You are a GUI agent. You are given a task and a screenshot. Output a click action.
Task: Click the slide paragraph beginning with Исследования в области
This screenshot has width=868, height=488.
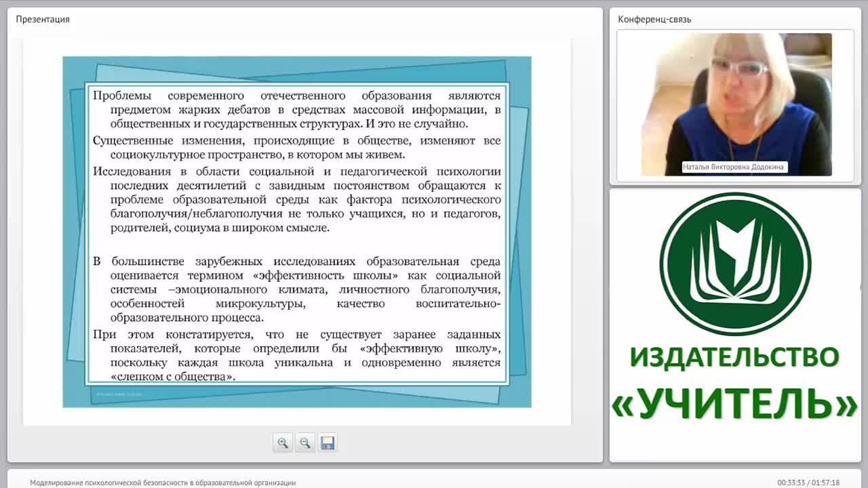click(297, 199)
